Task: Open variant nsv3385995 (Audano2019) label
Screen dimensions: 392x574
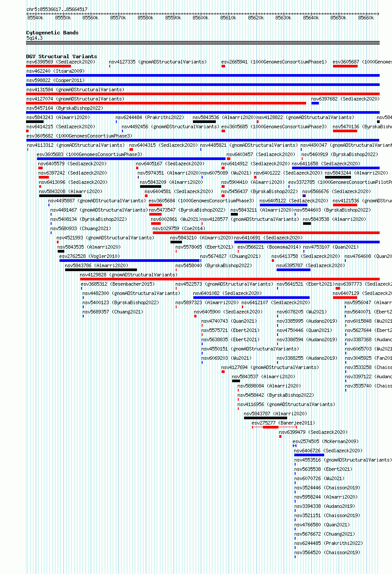Action: point(307,321)
